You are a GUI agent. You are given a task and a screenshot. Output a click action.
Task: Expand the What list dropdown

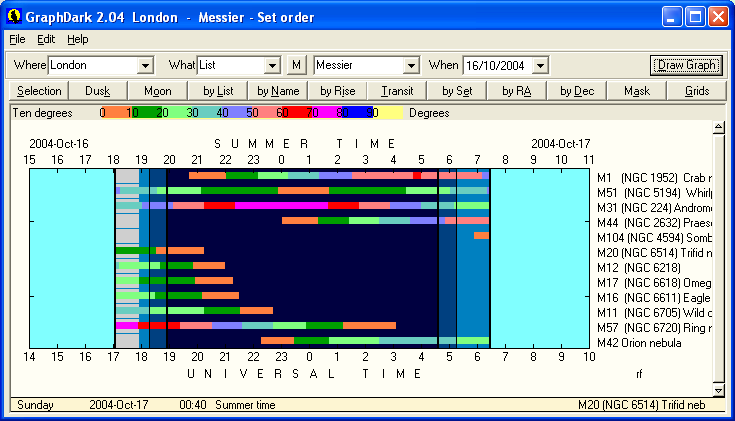tap(272, 66)
